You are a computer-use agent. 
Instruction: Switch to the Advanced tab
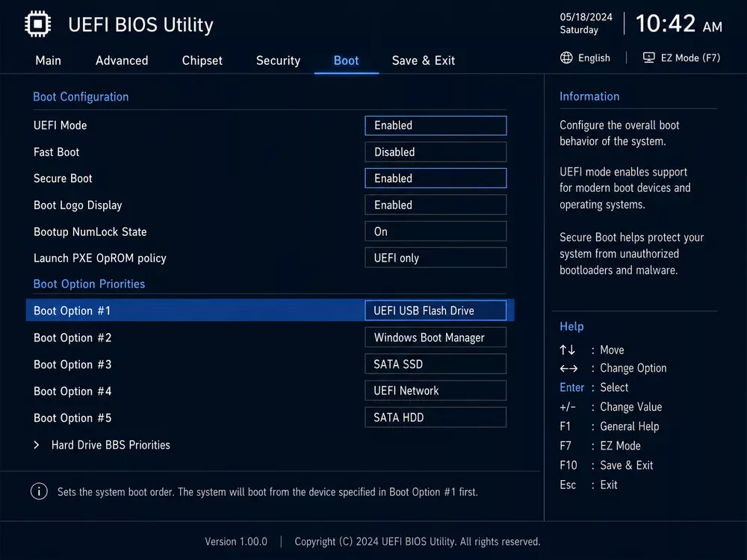point(122,60)
